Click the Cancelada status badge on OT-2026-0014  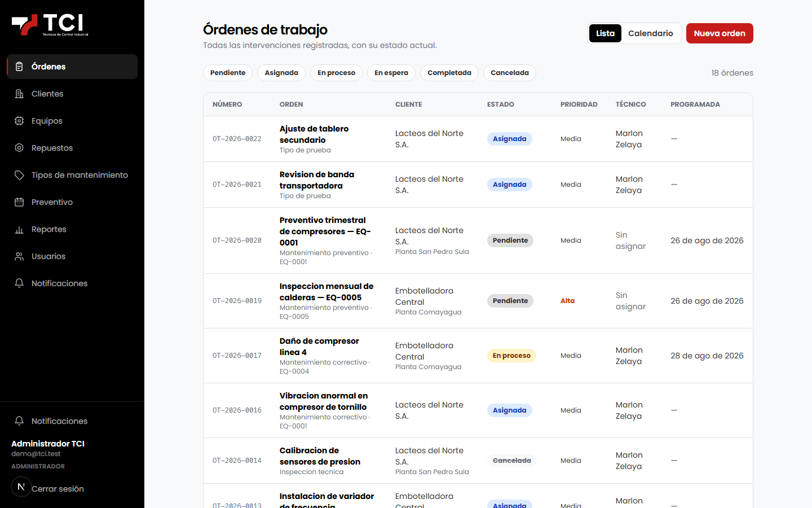(512, 461)
